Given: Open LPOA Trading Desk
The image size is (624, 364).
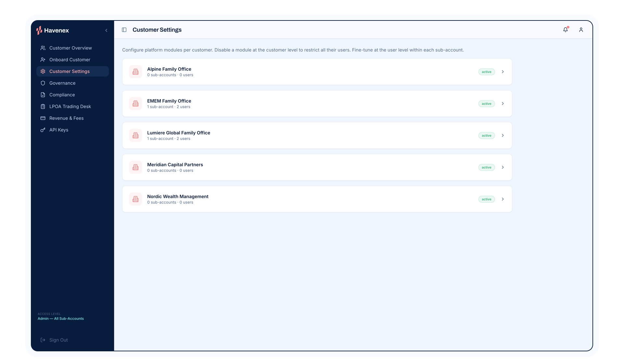Looking at the screenshot, I should point(72,107).
